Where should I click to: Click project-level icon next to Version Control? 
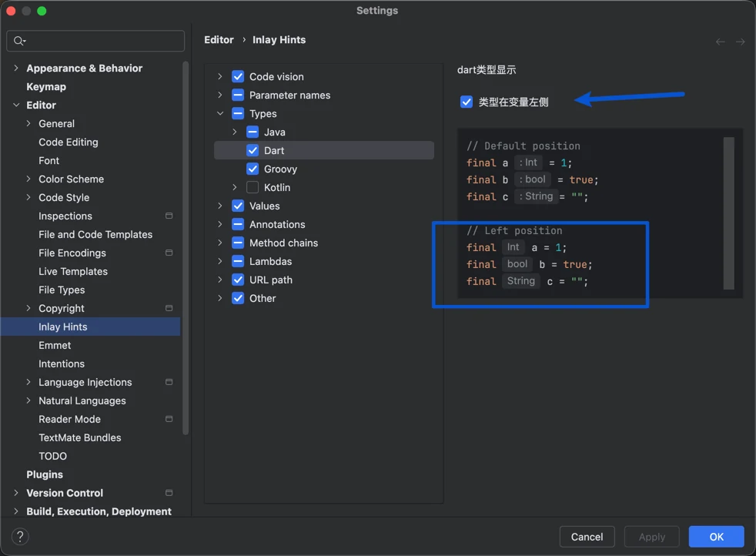[x=169, y=494]
